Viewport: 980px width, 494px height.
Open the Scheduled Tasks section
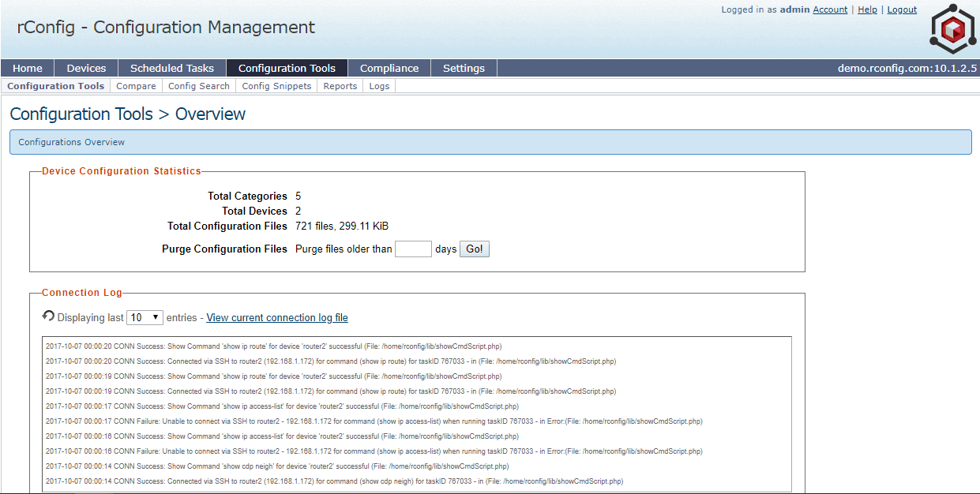171,68
